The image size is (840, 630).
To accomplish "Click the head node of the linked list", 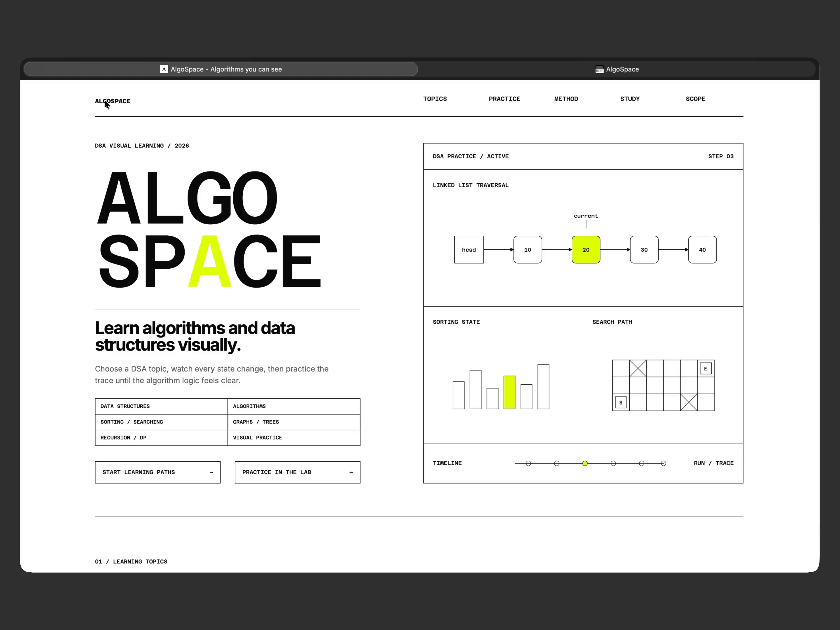I will point(469,249).
